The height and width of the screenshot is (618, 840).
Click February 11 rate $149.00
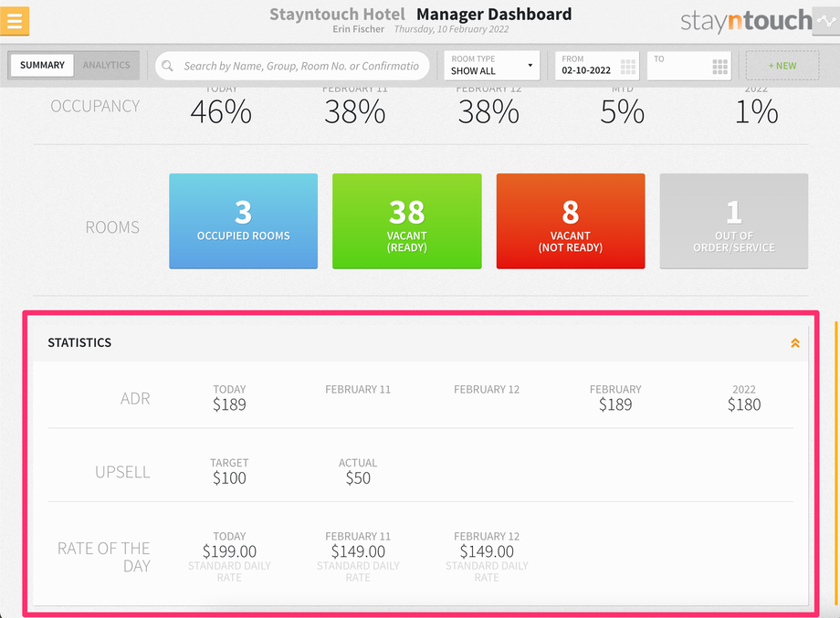tap(358, 551)
